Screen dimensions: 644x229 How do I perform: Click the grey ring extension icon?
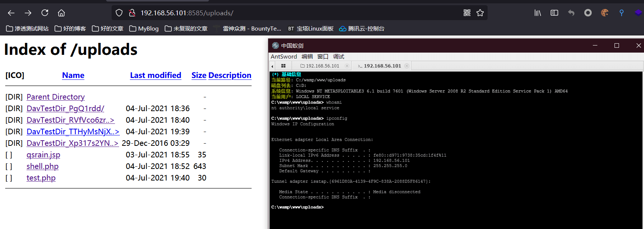pos(588,13)
